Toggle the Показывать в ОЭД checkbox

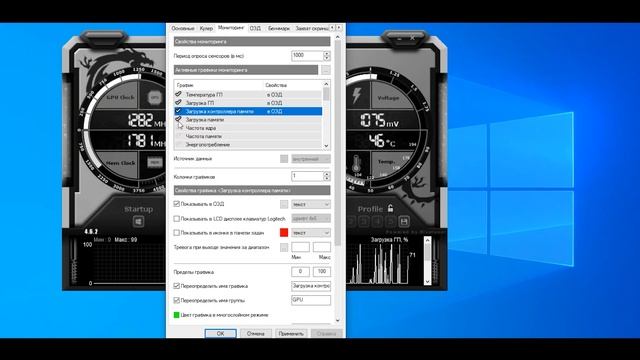(176, 204)
